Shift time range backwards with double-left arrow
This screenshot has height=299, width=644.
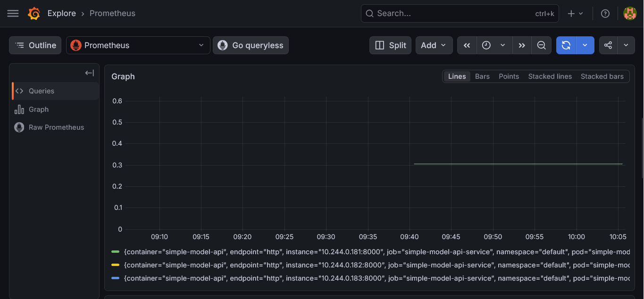[x=467, y=45]
